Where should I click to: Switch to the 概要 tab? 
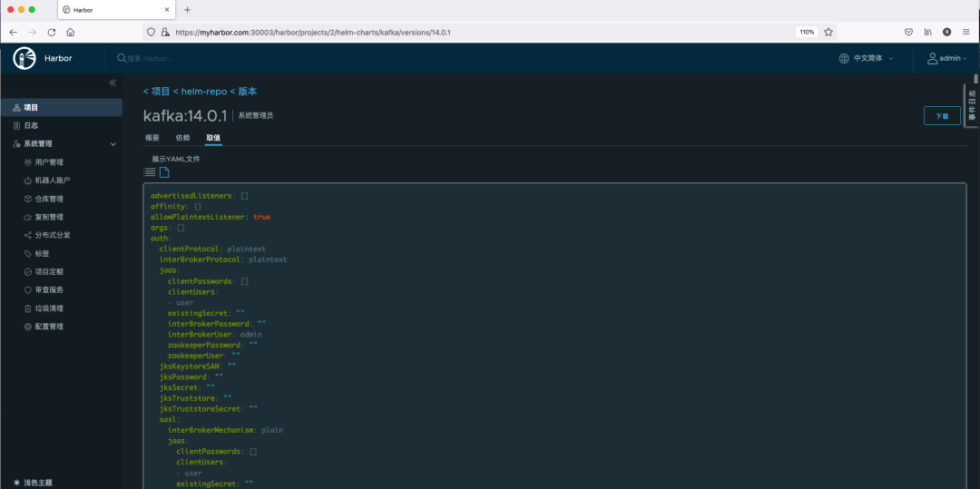pyautogui.click(x=152, y=137)
